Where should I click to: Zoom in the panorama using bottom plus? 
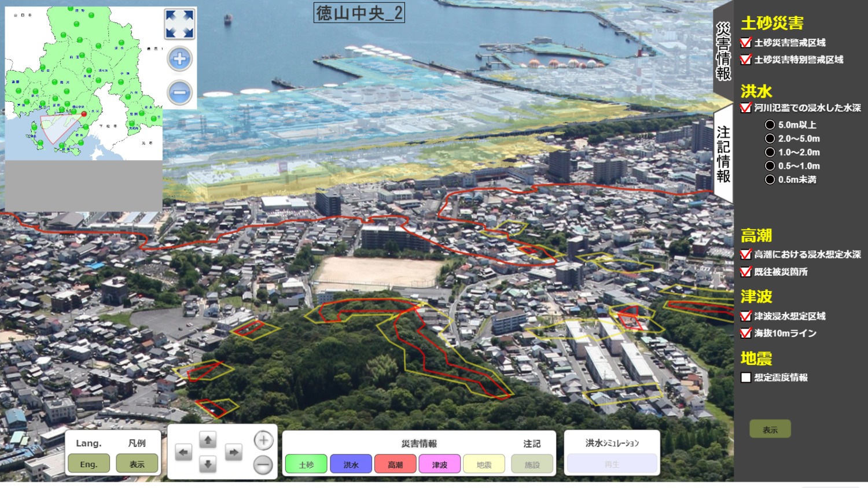[x=263, y=441]
